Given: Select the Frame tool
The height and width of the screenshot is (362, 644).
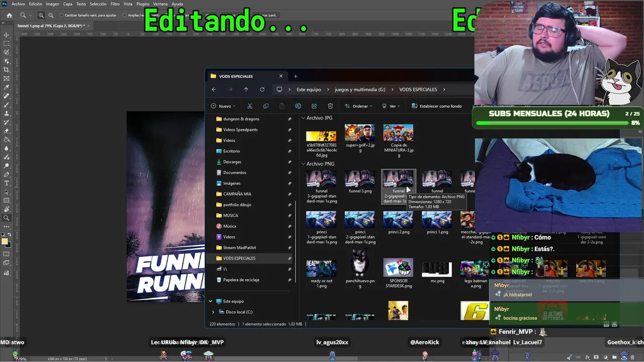Looking at the screenshot, I should click(x=7, y=78).
